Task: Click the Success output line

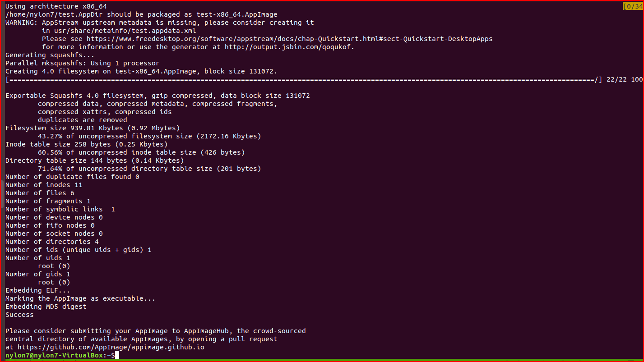Action: point(19,315)
